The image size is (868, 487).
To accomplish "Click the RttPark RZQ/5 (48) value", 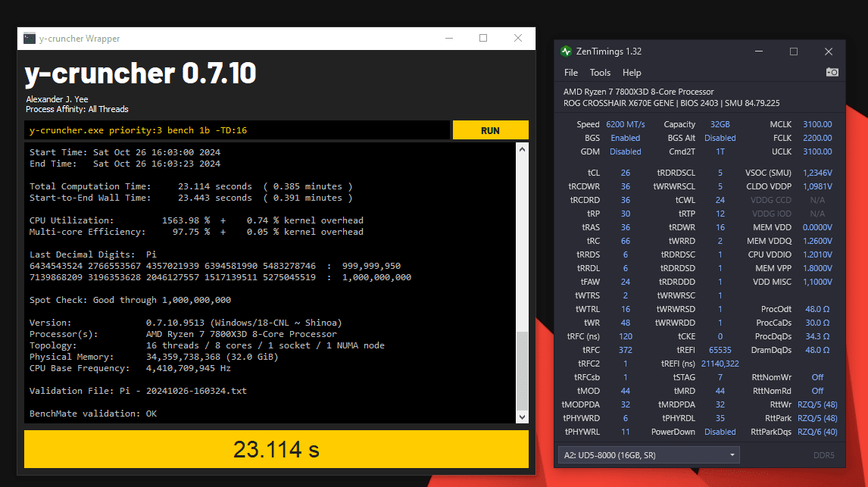I will [x=817, y=418].
